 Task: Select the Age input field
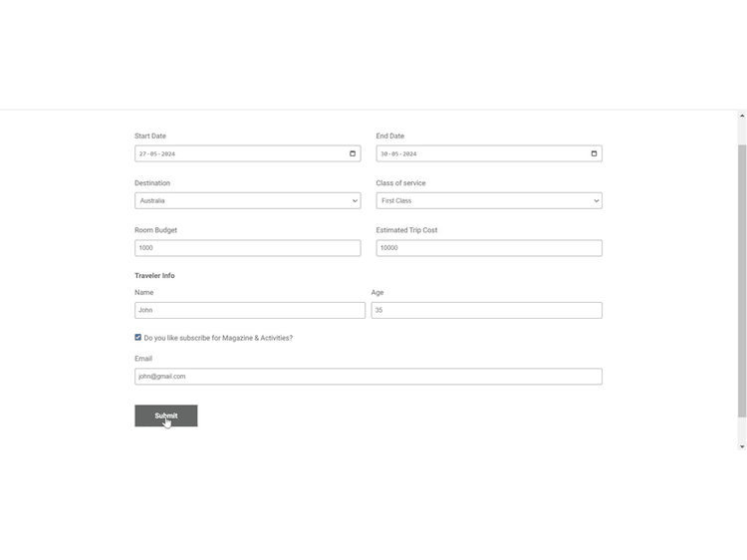tap(486, 310)
